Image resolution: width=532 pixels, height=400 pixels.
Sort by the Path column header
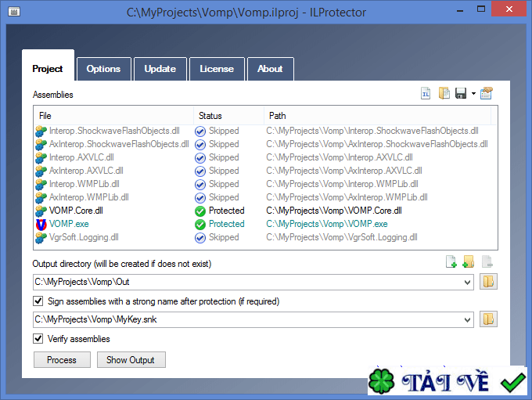(377, 116)
